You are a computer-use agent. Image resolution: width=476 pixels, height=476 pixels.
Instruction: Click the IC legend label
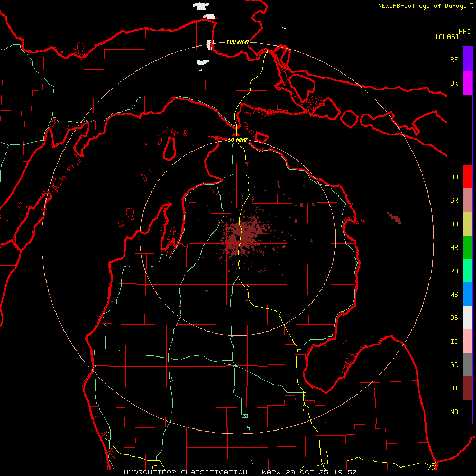454,342
